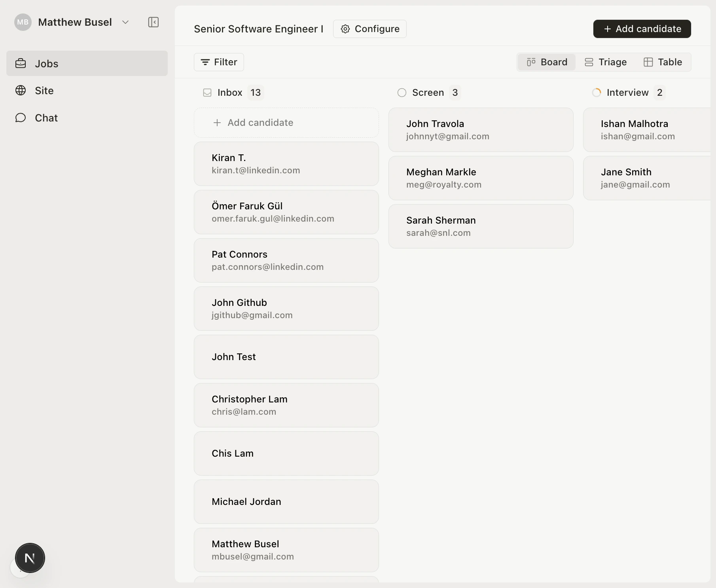Viewport: 716px width, 588px height.
Task: Open the Pat Connors candidate card
Action: (286, 260)
